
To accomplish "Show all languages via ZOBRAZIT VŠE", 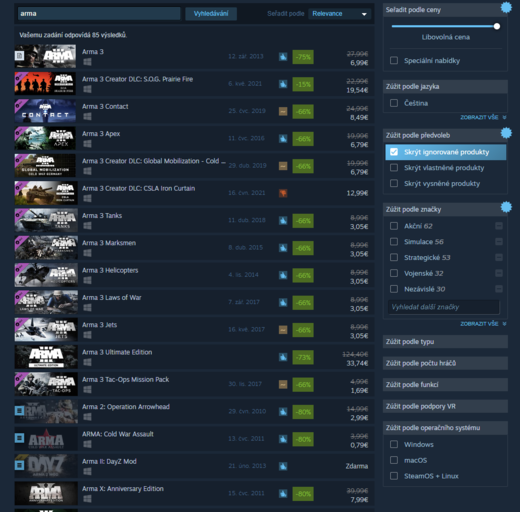I will pyautogui.click(x=483, y=117).
